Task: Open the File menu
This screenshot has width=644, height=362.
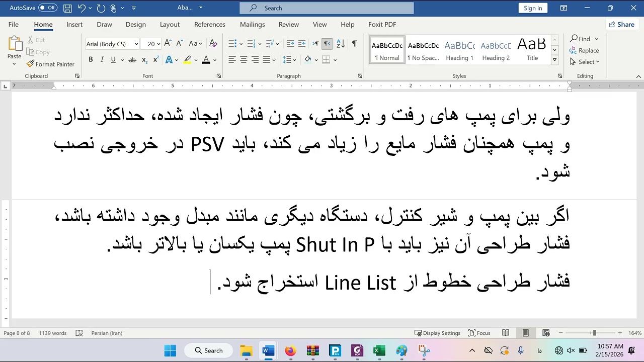Action: (x=14, y=24)
